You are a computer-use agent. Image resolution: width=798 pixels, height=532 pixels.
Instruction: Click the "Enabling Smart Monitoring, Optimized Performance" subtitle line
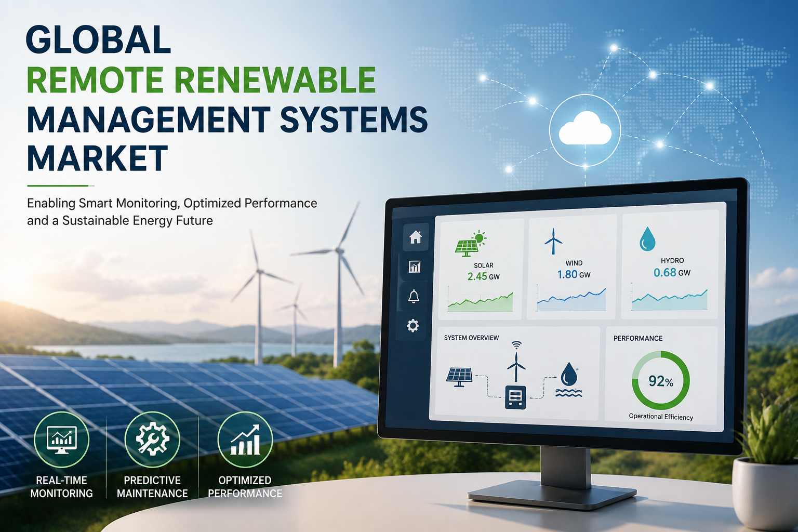point(172,203)
